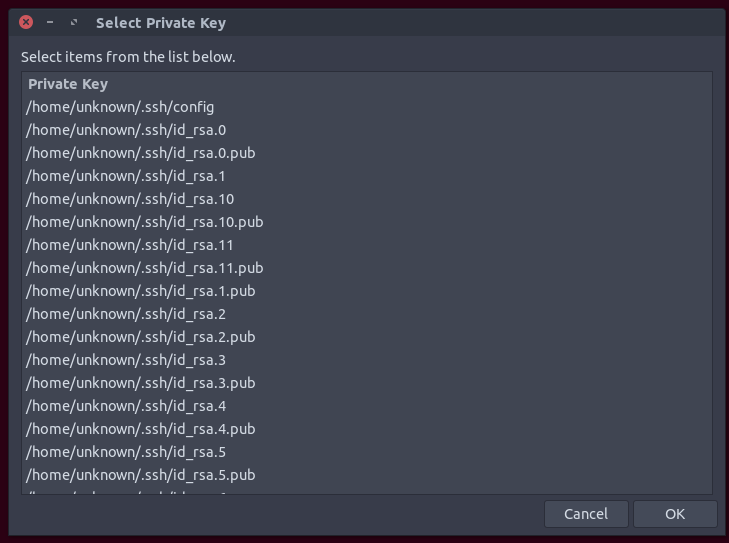Click the Private Key column header
The width and height of the screenshot is (729, 543).
point(68,84)
